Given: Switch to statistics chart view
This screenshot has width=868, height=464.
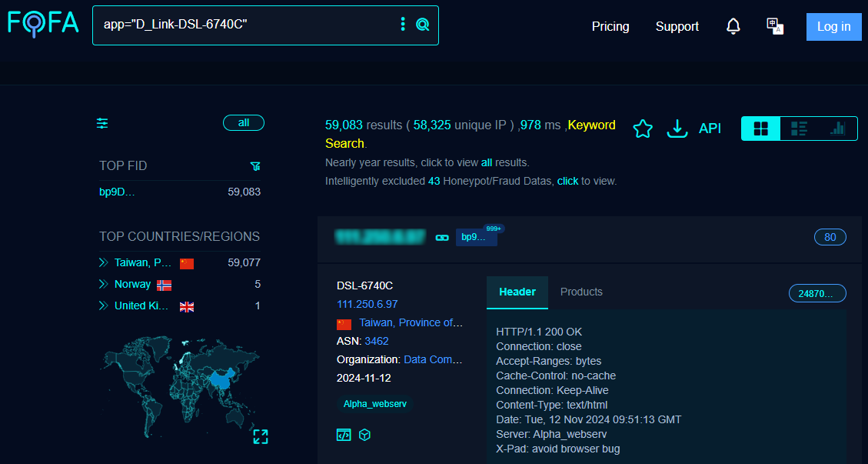Looking at the screenshot, I should (x=837, y=129).
